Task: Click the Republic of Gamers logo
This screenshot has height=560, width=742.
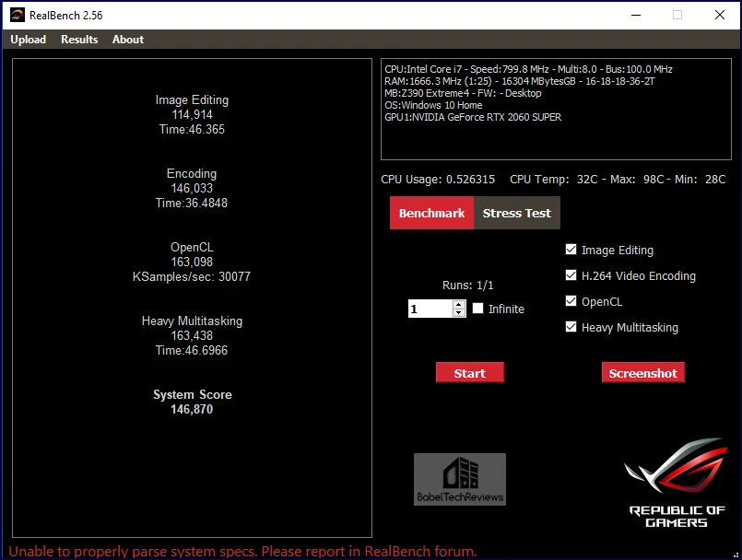Action: coord(677,483)
